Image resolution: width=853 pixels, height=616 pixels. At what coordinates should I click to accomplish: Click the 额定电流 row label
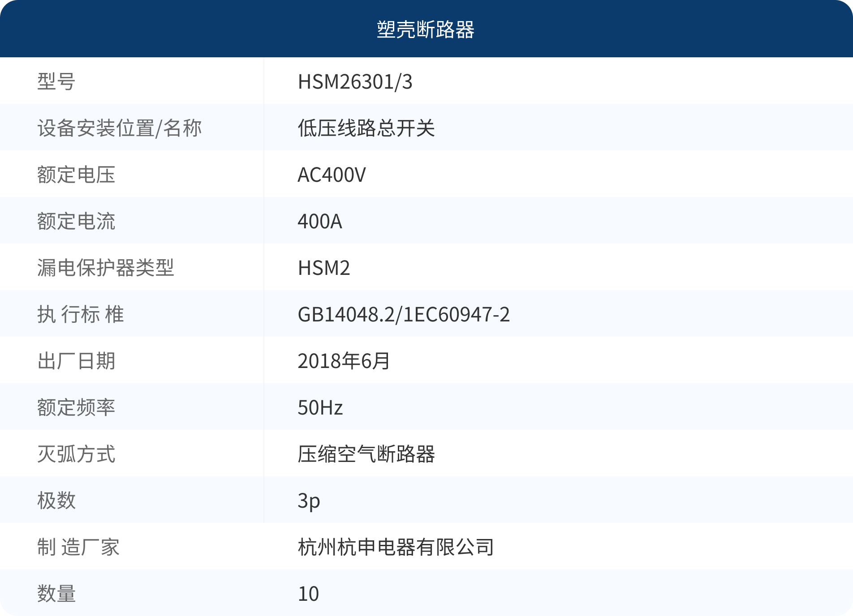click(76, 222)
